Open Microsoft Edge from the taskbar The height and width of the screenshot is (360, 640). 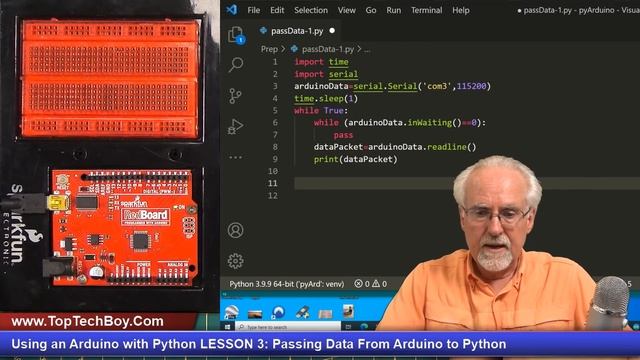[x=364, y=327]
